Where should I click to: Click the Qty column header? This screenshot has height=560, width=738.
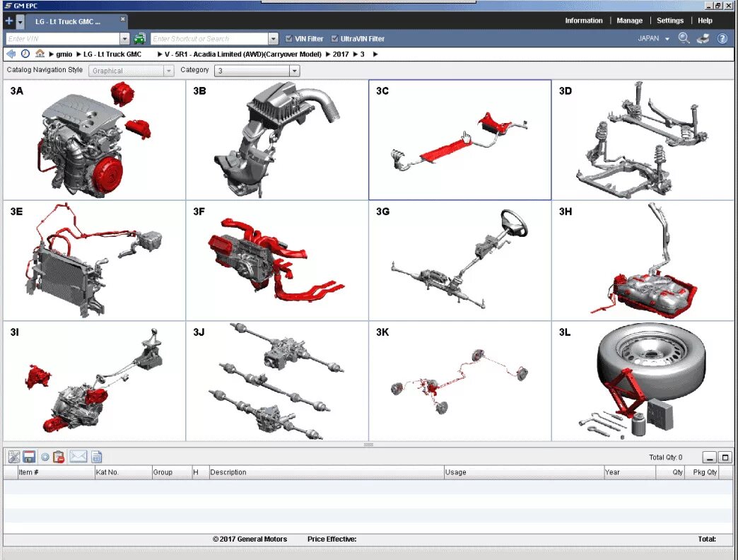click(x=670, y=472)
